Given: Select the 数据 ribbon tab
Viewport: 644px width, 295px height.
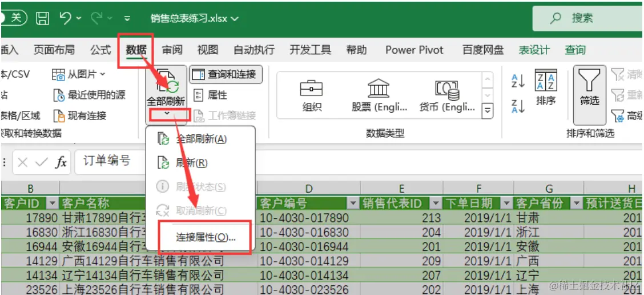Looking at the screenshot, I should 136,50.
